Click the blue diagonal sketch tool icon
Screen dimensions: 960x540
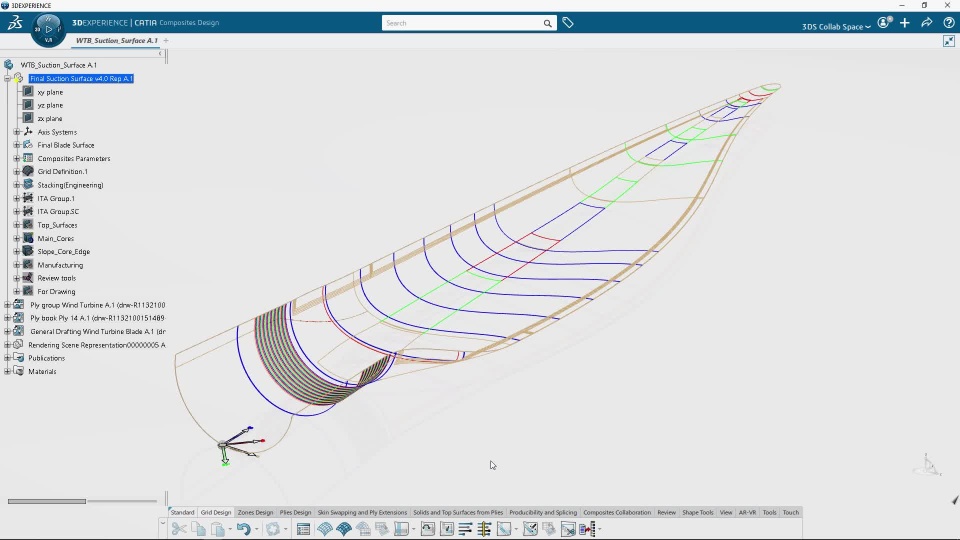(504, 529)
